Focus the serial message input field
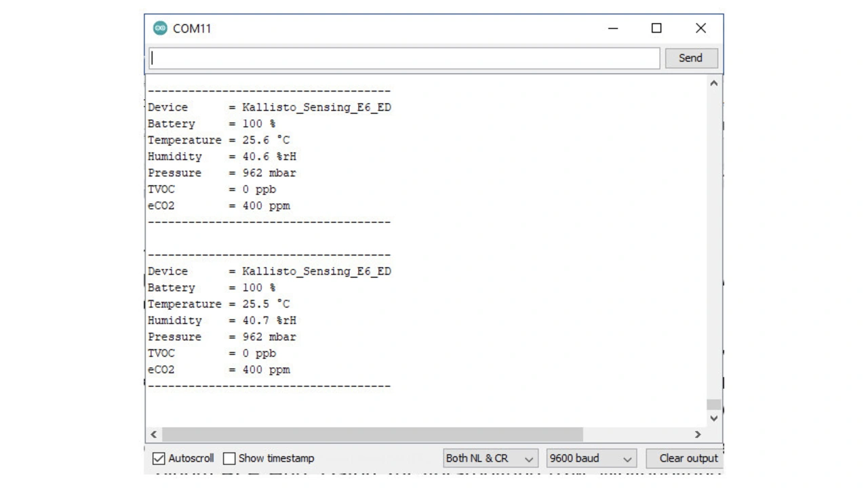 tap(404, 58)
